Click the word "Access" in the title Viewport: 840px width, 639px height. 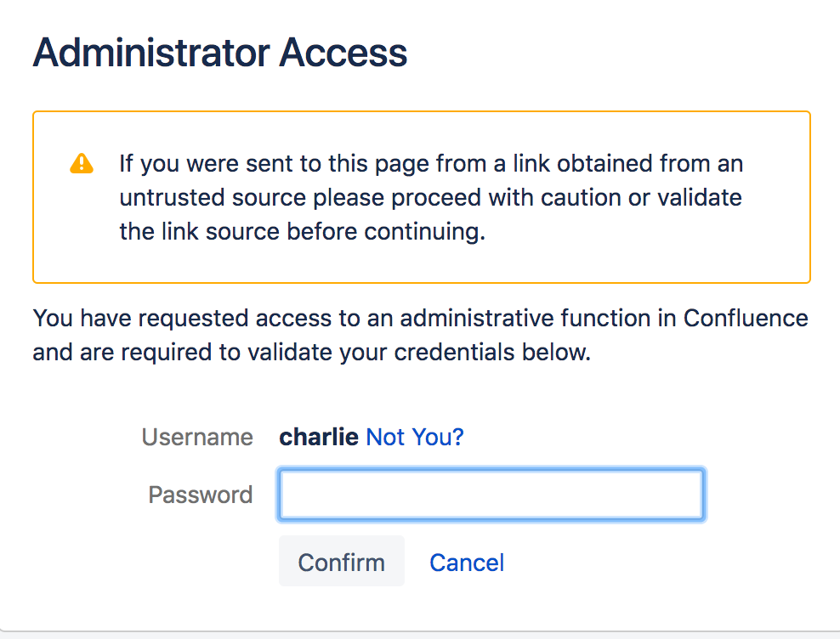point(343,53)
